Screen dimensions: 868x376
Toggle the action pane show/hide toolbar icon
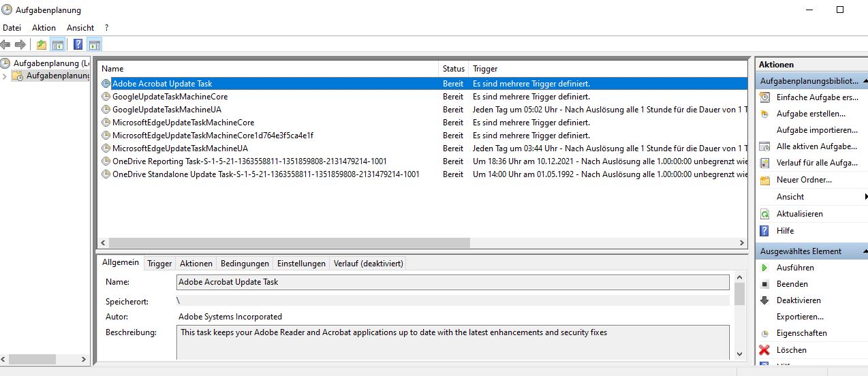click(x=95, y=45)
